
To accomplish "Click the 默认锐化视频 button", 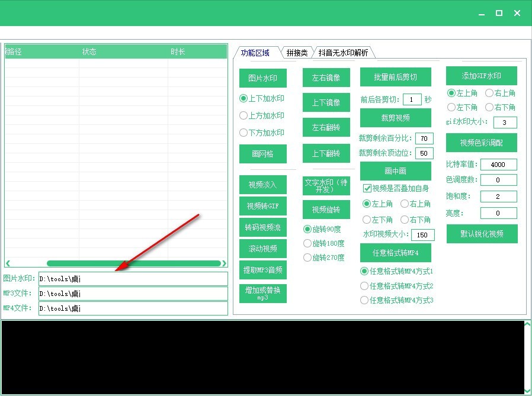I will coord(482,234).
